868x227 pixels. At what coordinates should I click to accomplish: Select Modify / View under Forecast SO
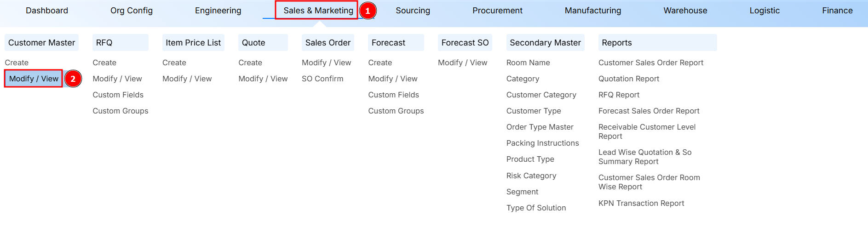[x=462, y=62]
